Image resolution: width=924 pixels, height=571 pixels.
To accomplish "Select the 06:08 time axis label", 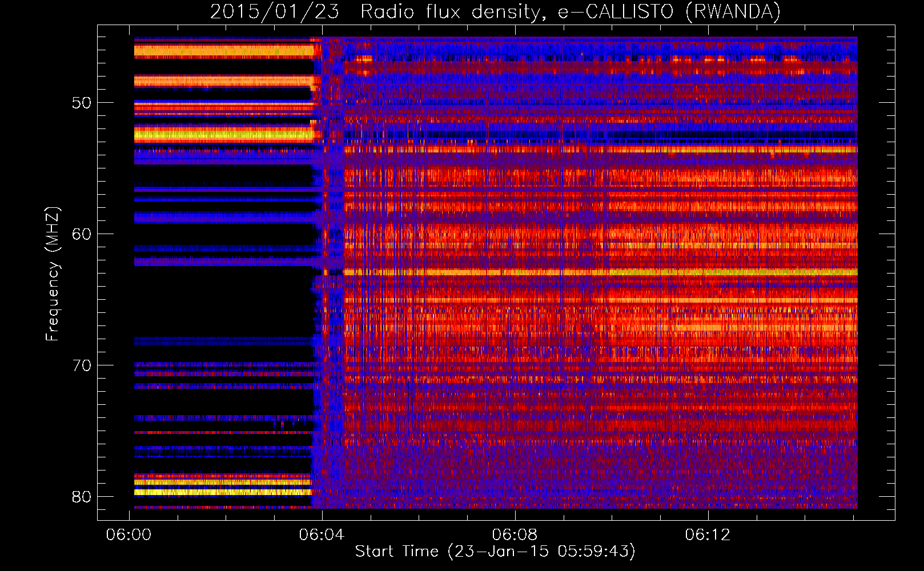I will (515, 534).
